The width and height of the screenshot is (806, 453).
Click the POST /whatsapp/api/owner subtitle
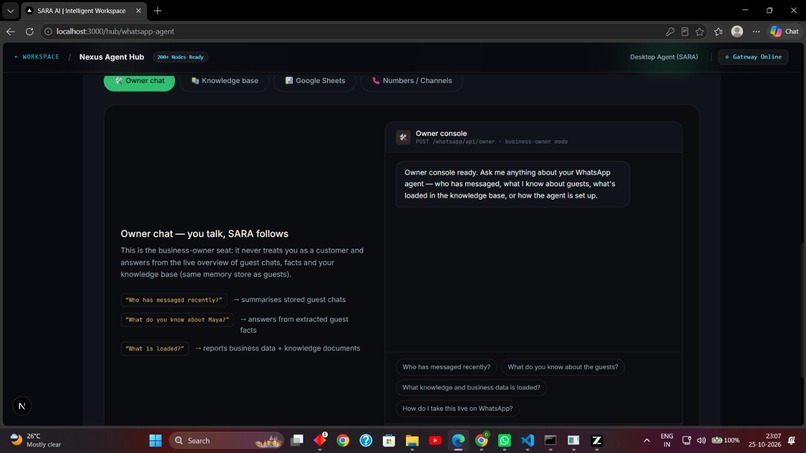491,141
